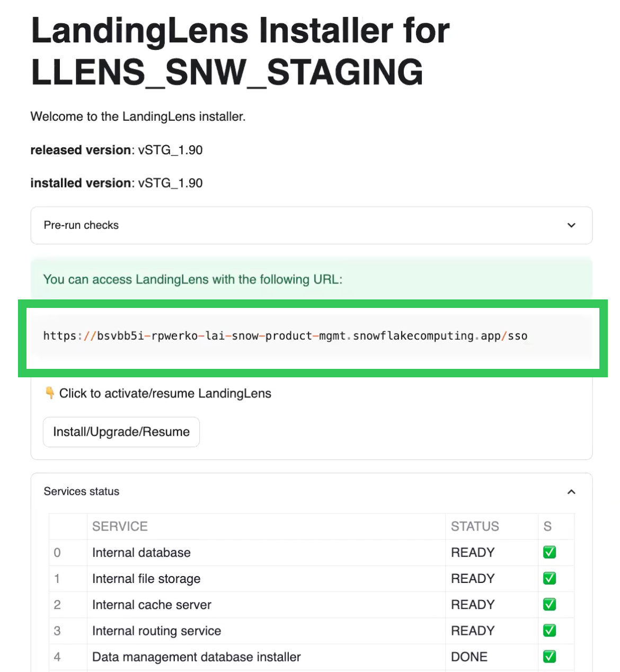Select the STATUS column header
The width and height of the screenshot is (620, 672).
click(x=474, y=526)
